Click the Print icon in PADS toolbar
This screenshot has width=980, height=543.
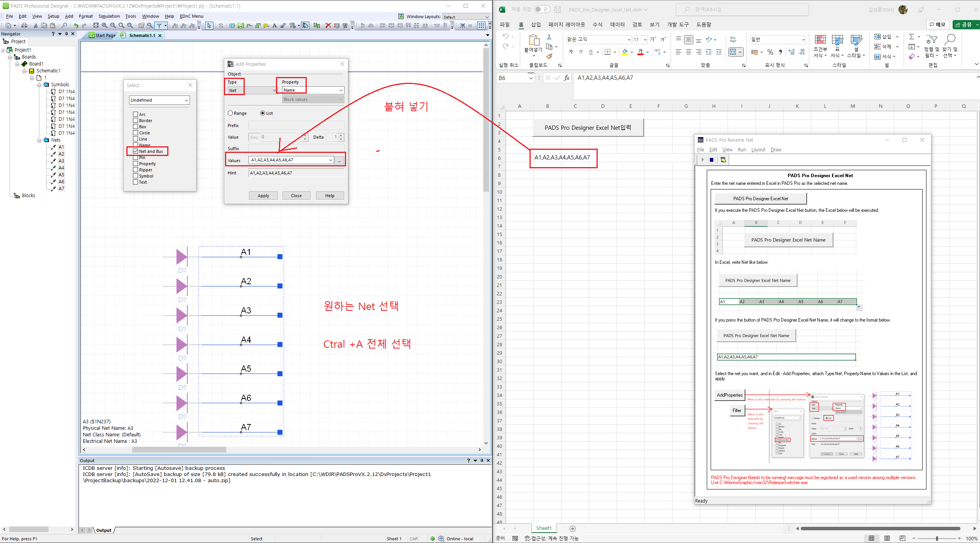click(24, 25)
